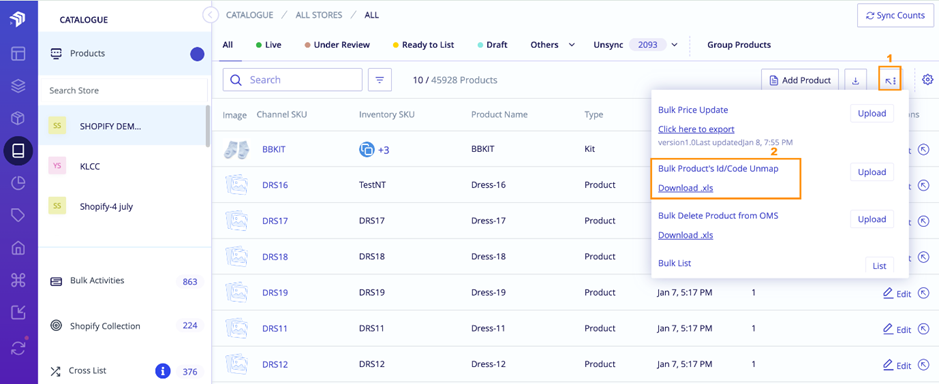Switch to the Live tab

coord(268,45)
